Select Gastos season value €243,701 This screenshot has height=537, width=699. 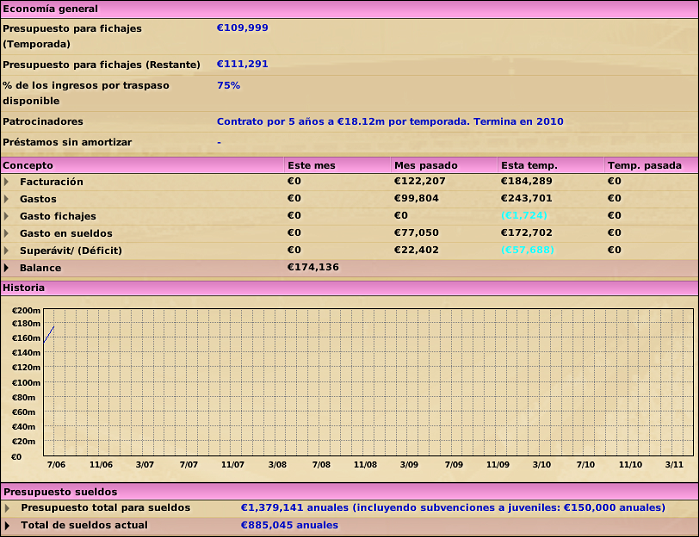526,198
